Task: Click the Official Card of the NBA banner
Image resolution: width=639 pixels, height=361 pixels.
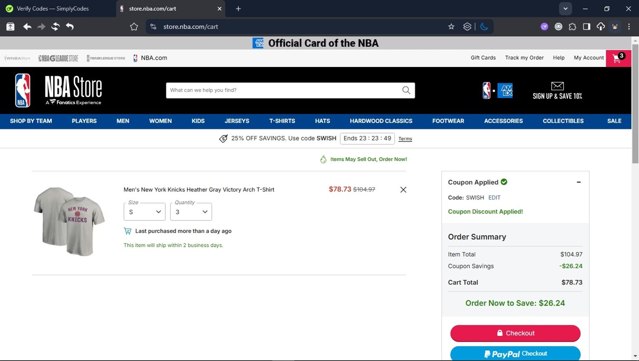Action: point(315,43)
